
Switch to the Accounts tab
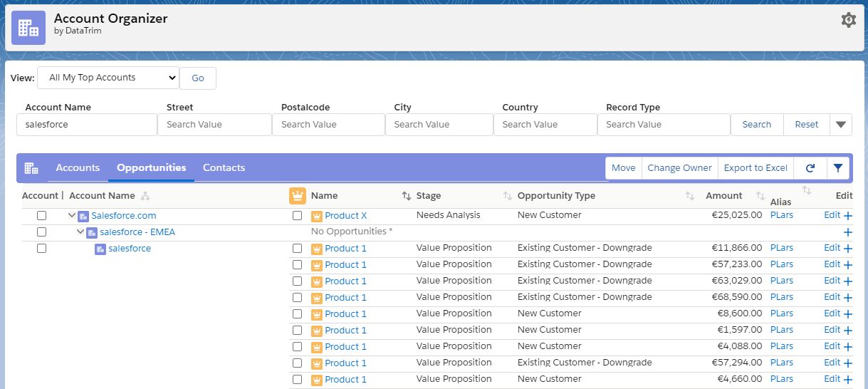pyautogui.click(x=78, y=168)
